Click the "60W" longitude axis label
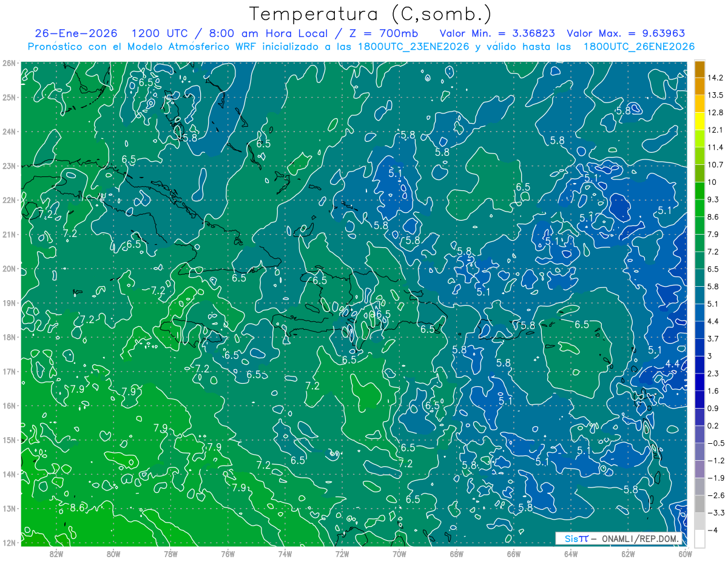Image resolution: width=728 pixels, height=562 pixels. click(686, 553)
